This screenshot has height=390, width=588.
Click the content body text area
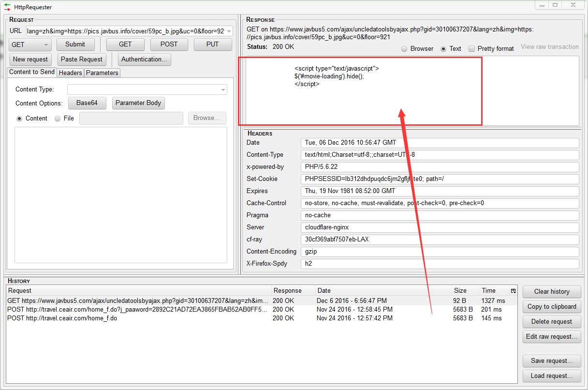[x=121, y=195]
